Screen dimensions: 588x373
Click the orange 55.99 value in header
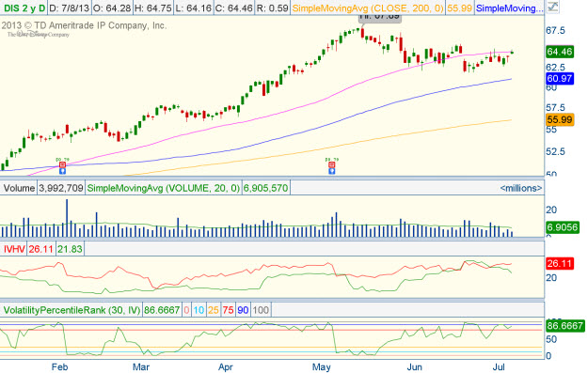(459, 8)
